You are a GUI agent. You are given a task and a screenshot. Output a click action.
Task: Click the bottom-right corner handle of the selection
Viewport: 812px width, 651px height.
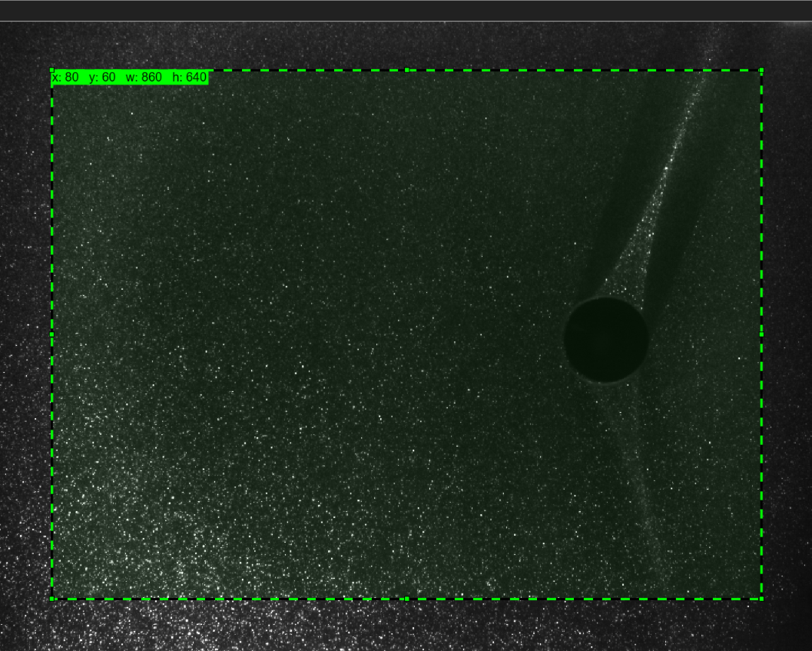[761, 599]
